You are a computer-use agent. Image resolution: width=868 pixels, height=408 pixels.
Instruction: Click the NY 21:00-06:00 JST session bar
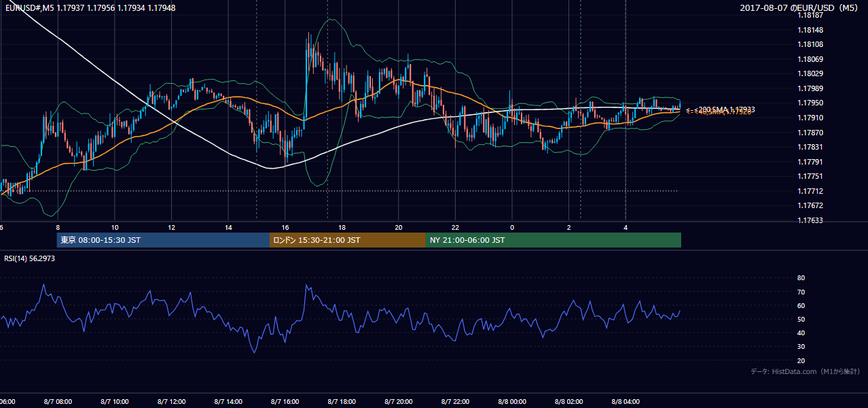[x=554, y=240]
